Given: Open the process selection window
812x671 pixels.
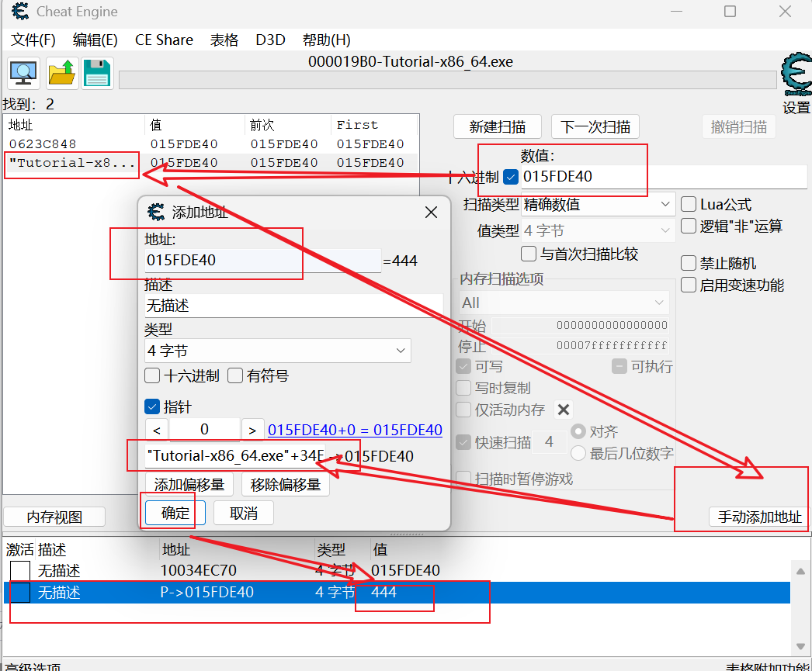Looking at the screenshot, I should [23, 73].
